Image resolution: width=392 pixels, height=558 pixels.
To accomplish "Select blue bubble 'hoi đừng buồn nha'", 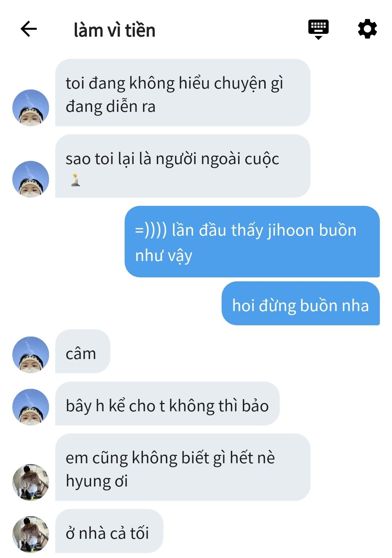I will (301, 303).
